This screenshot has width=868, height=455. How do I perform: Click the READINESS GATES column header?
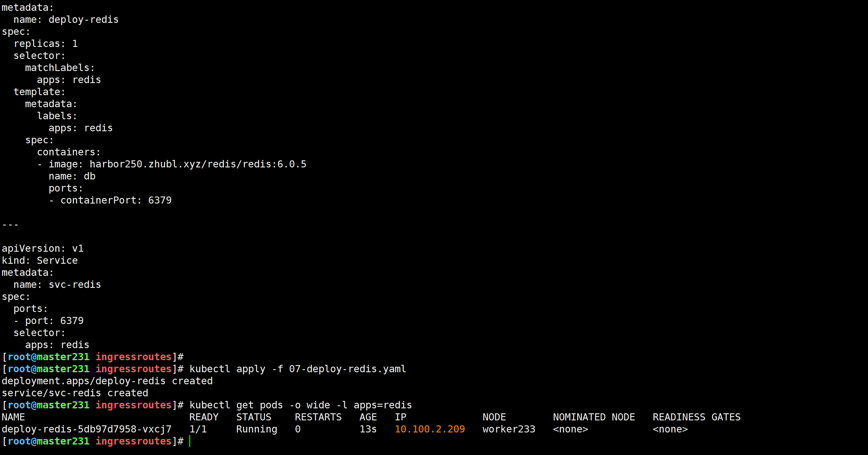(696, 417)
